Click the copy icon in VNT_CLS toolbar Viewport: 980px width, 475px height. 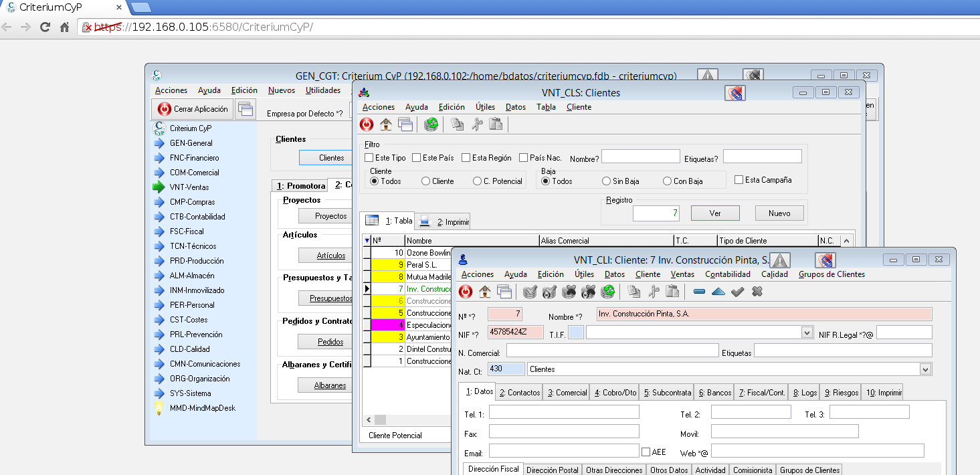click(458, 124)
